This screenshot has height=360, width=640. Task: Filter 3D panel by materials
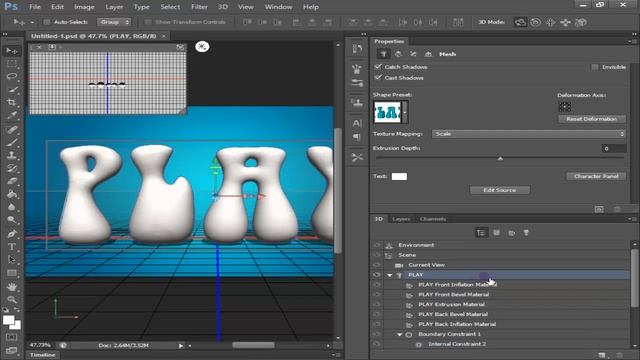coord(511,233)
